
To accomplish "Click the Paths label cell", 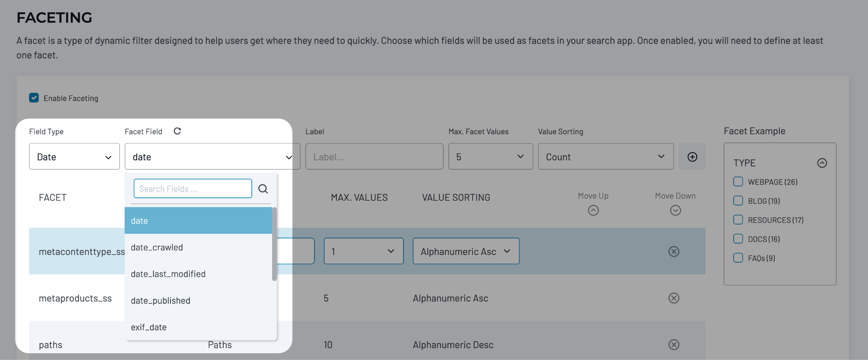I will point(220,345).
